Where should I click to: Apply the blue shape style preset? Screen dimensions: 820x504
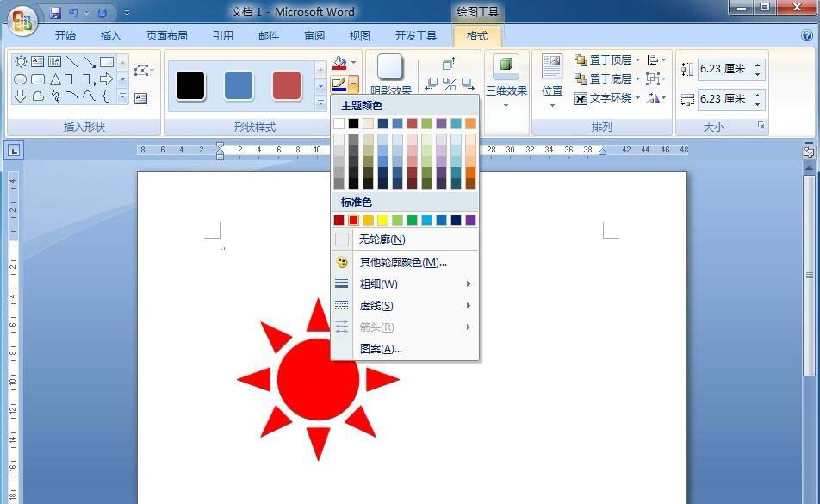239,85
